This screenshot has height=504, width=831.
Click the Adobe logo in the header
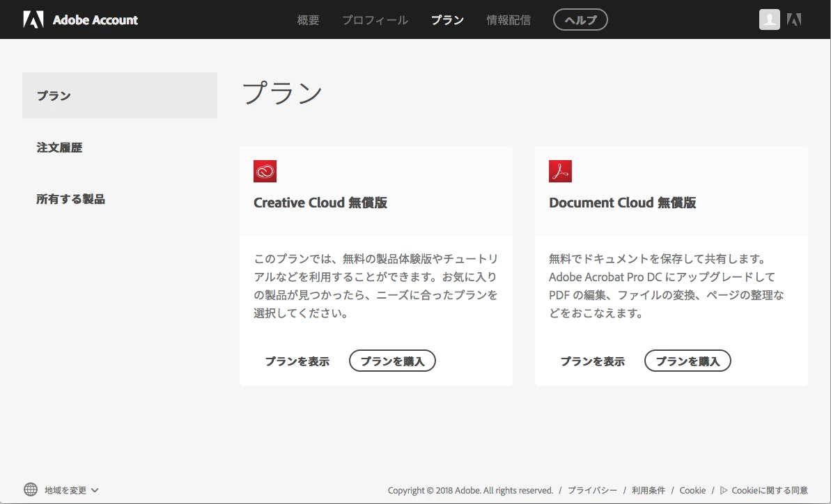(33, 19)
